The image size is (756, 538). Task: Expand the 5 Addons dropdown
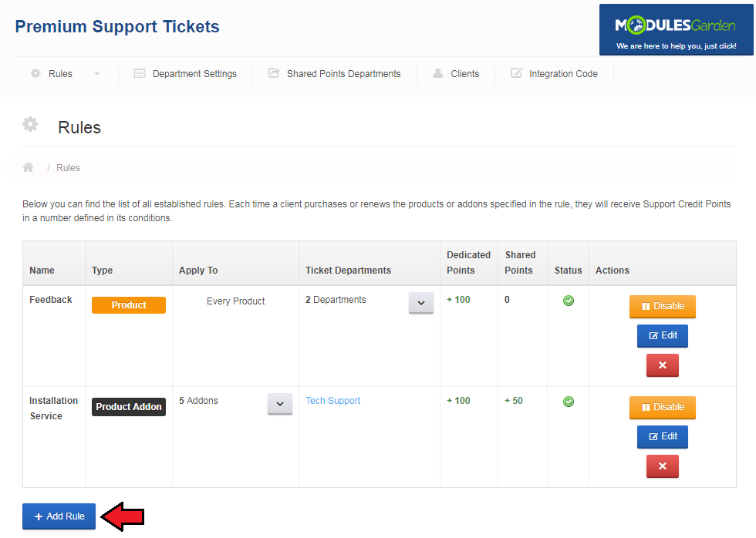coord(280,404)
